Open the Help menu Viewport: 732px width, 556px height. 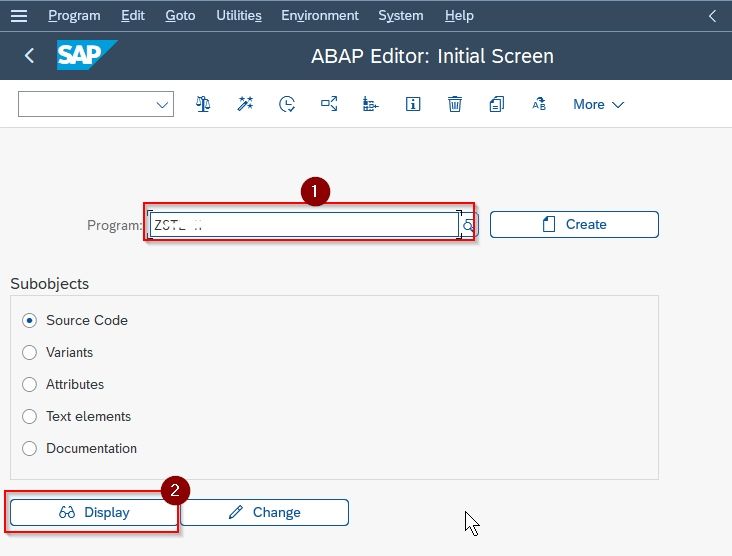tap(459, 16)
